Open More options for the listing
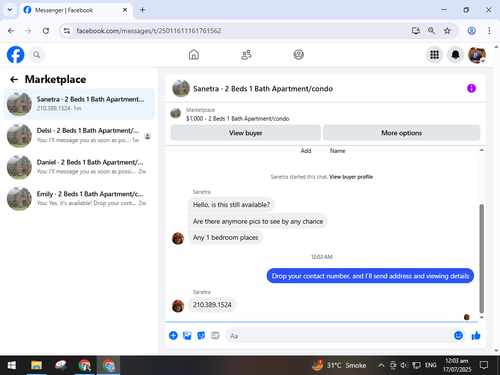Image resolution: width=500 pixels, height=375 pixels. pyautogui.click(x=402, y=133)
